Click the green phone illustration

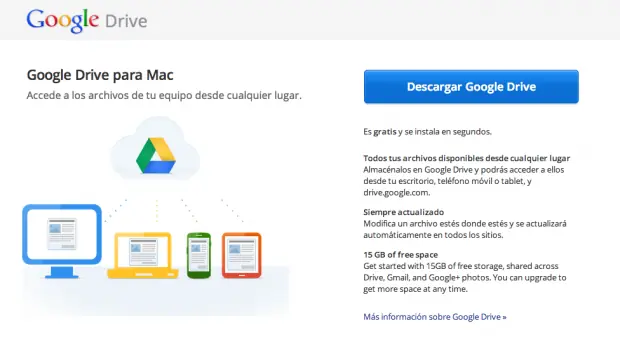click(x=198, y=255)
